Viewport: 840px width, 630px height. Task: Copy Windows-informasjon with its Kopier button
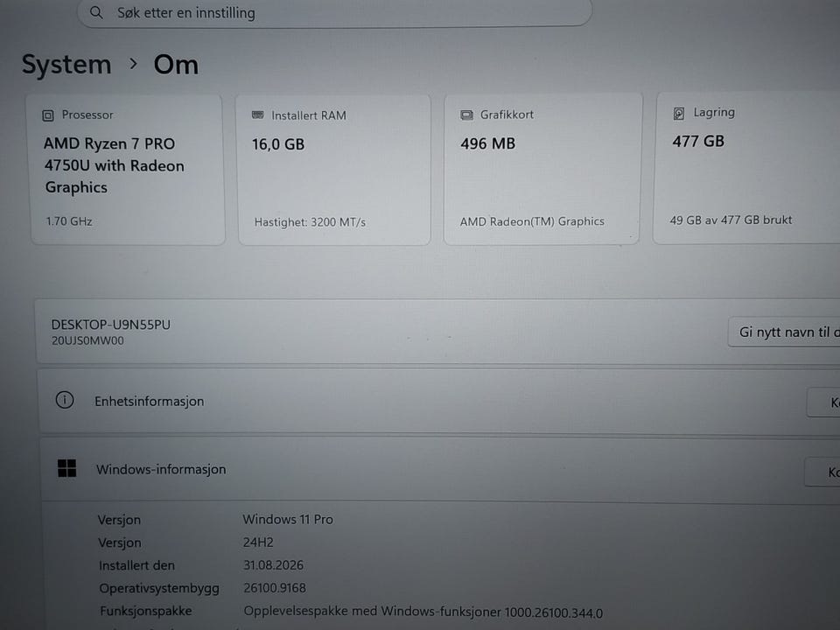pos(822,472)
